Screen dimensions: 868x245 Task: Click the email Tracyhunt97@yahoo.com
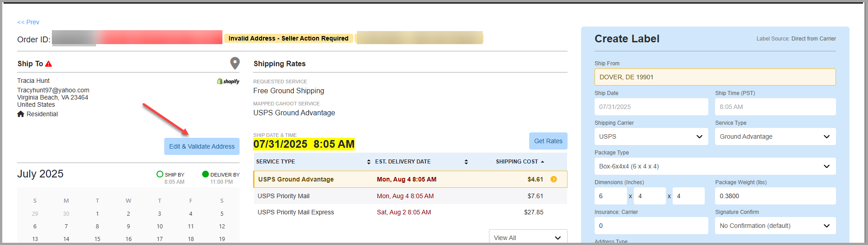(x=53, y=90)
